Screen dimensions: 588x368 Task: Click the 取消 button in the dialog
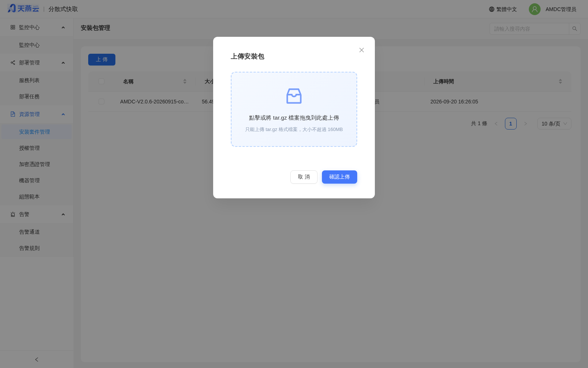(304, 177)
